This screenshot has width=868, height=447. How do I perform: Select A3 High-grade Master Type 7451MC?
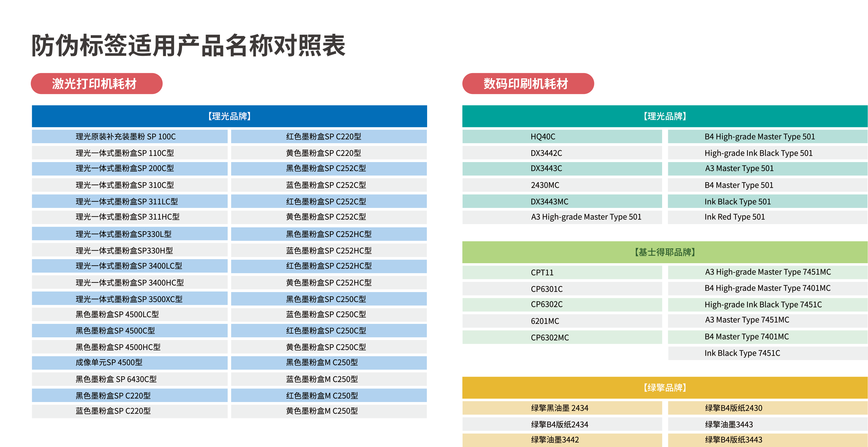768,272
